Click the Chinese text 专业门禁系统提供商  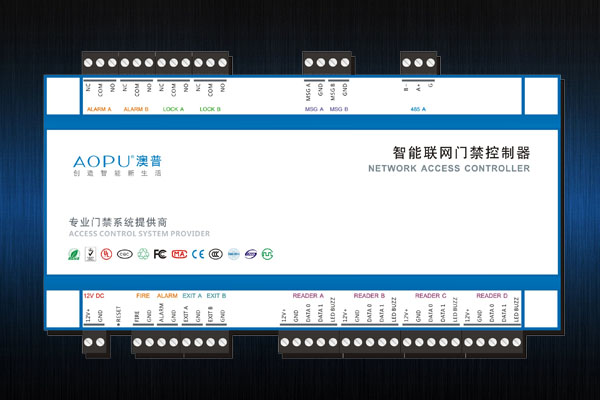[118, 222]
